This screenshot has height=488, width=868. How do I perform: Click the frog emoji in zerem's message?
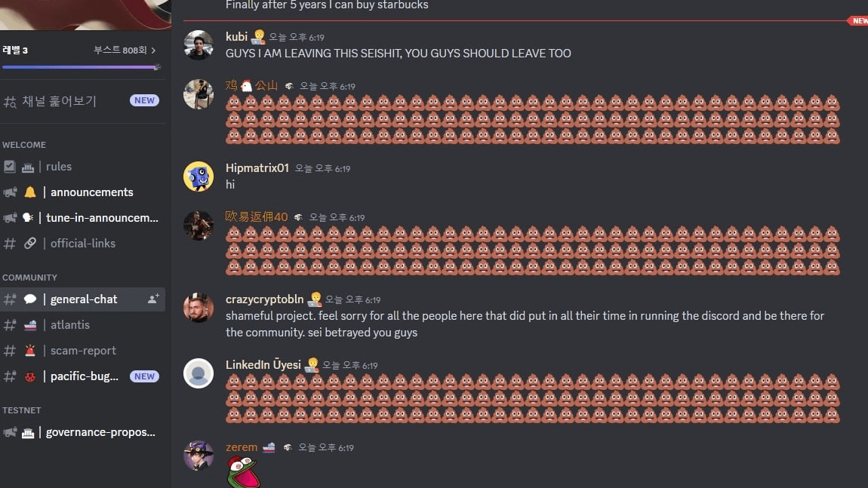[243, 472]
